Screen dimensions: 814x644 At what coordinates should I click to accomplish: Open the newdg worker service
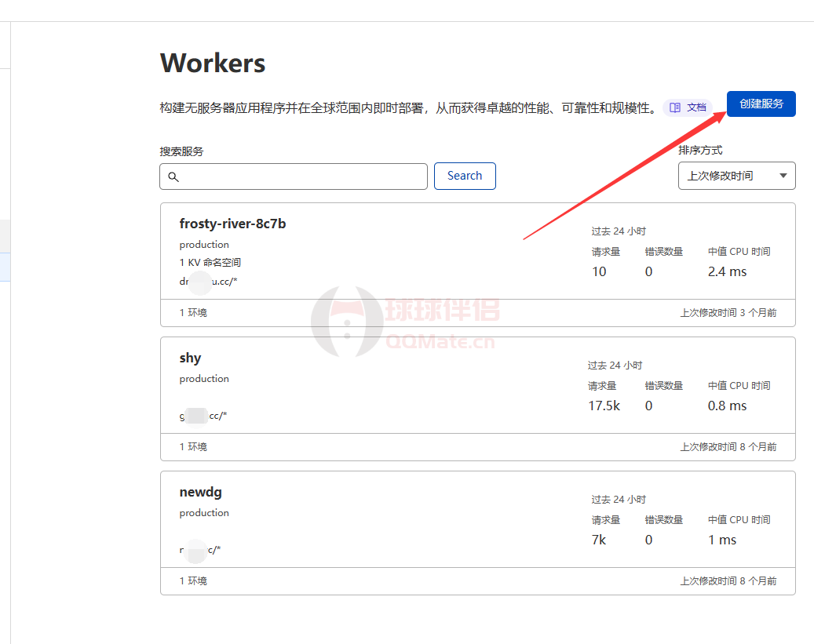point(200,492)
